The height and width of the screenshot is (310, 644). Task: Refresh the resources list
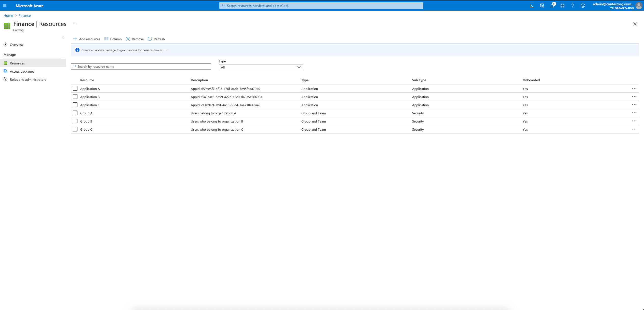(156, 39)
